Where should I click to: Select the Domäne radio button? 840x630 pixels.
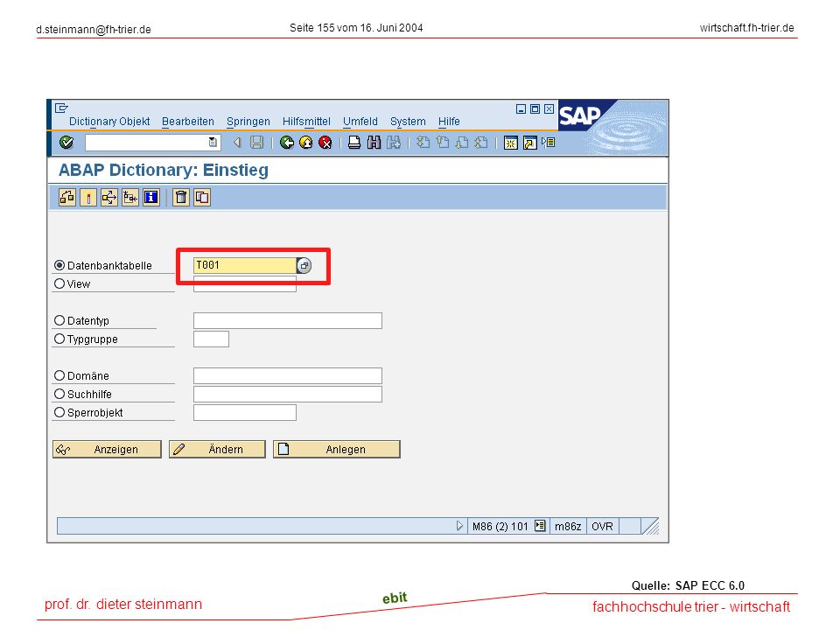pos(59,375)
